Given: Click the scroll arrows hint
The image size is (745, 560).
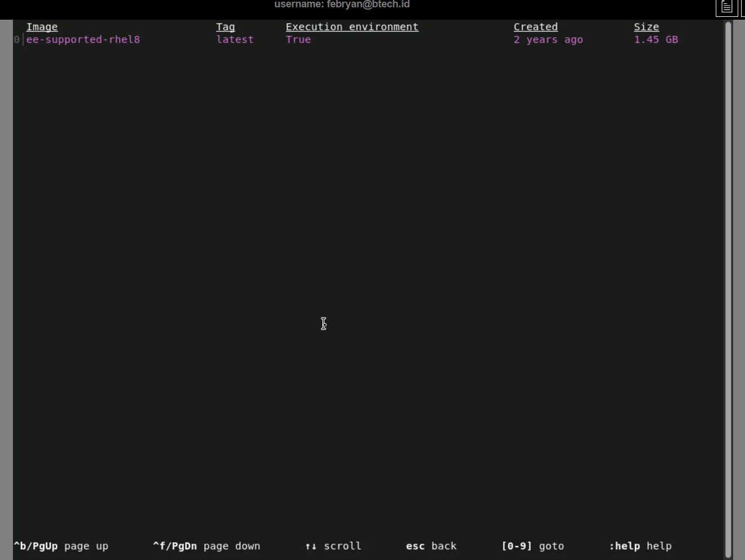Looking at the screenshot, I should pos(333,546).
